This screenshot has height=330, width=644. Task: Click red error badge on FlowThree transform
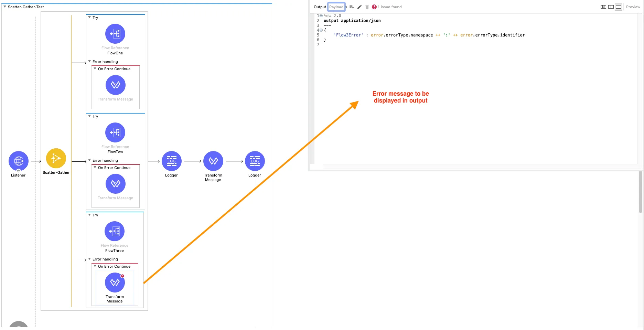tap(122, 276)
